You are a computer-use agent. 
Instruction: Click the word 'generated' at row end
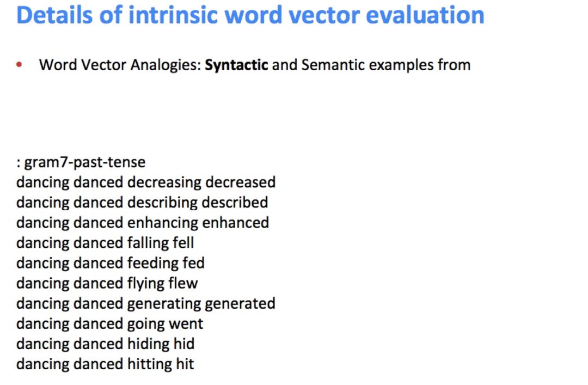240,303
